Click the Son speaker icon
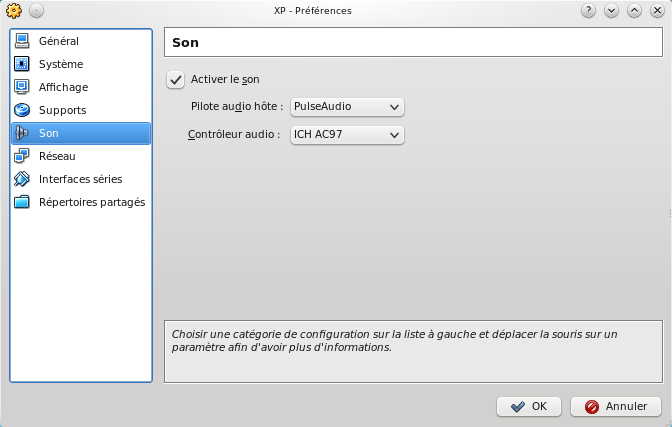This screenshot has width=672, height=427. 22,134
